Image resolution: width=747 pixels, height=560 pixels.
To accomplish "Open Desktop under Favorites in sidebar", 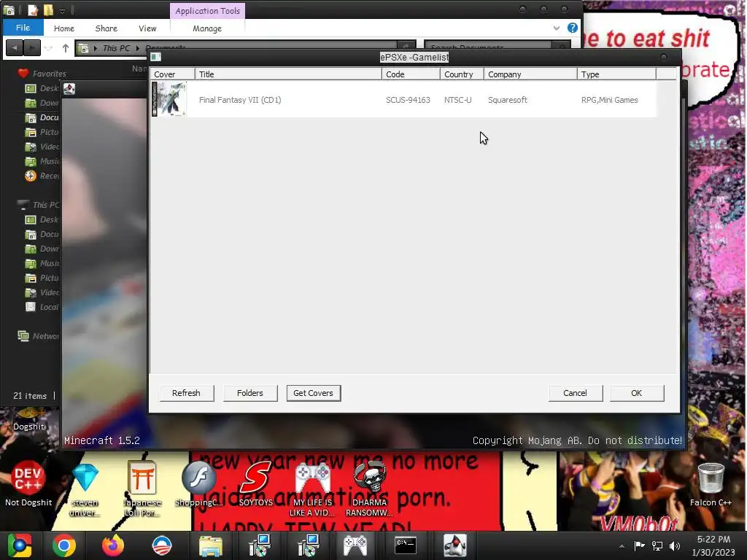I will pyautogui.click(x=42, y=88).
